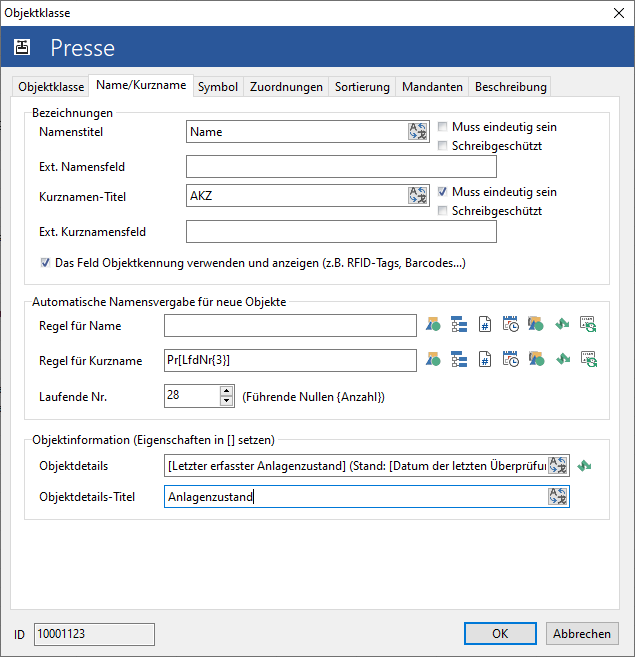Close the Objektklasse dialog window
Screen dimensions: 635x657
tap(619, 13)
